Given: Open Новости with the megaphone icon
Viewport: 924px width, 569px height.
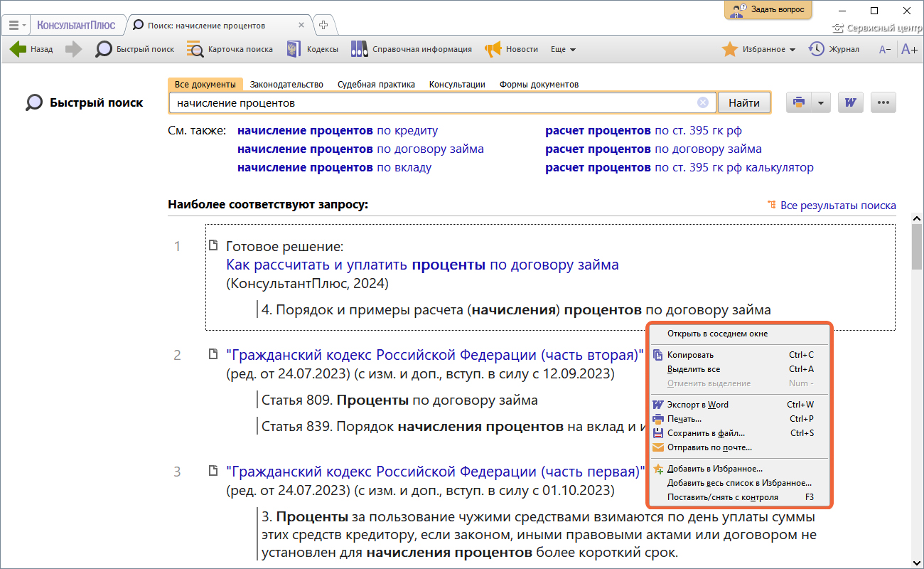Looking at the screenshot, I should tap(512, 49).
